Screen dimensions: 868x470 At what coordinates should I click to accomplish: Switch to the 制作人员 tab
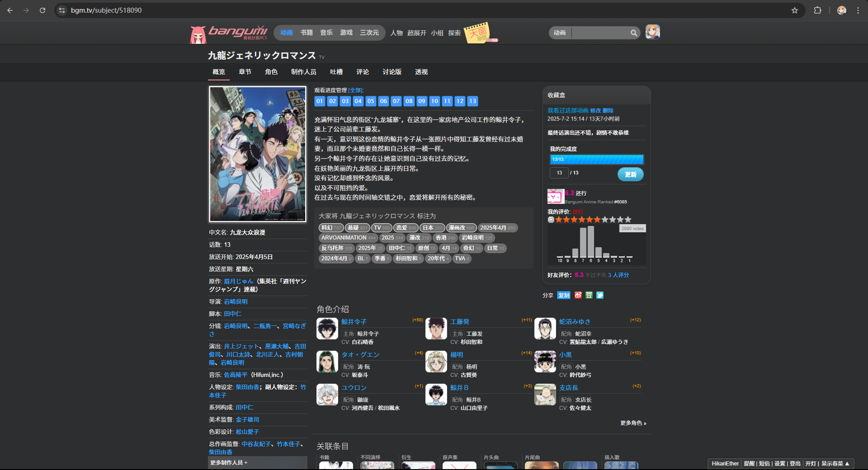tap(304, 72)
